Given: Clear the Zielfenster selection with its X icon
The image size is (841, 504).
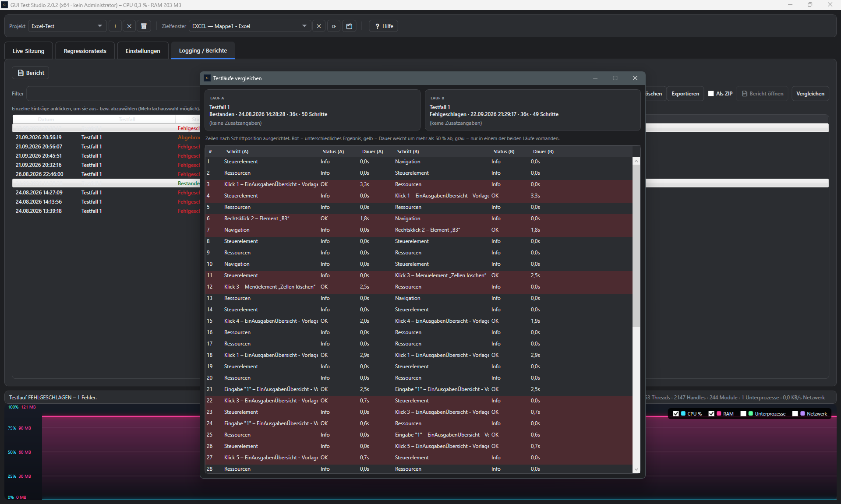Looking at the screenshot, I should [319, 26].
